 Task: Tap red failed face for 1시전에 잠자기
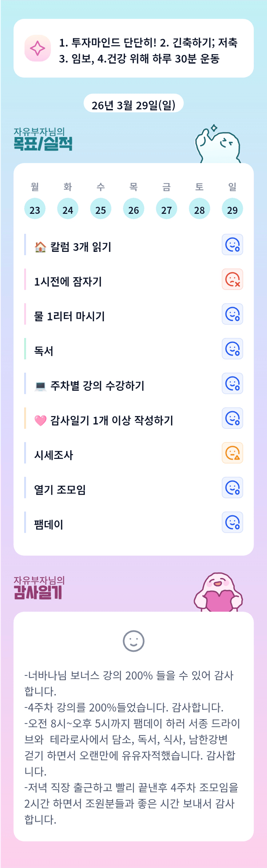point(232,279)
